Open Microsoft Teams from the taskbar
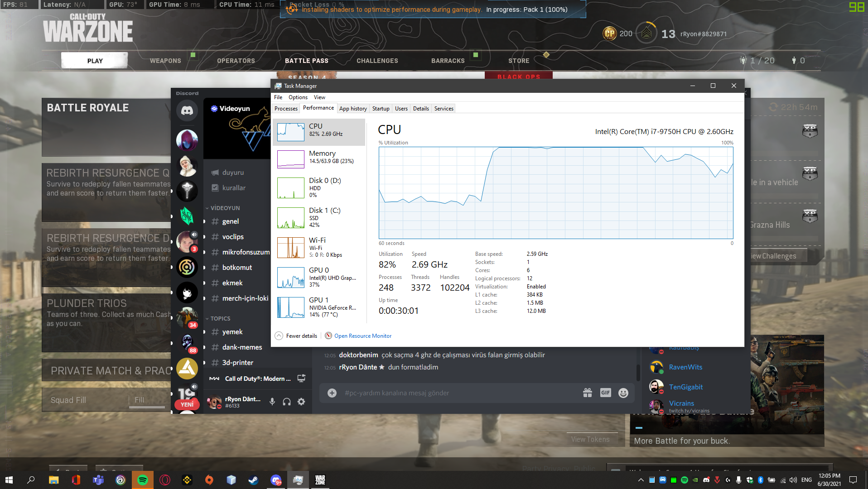This screenshot has height=489, width=868. [x=98, y=480]
